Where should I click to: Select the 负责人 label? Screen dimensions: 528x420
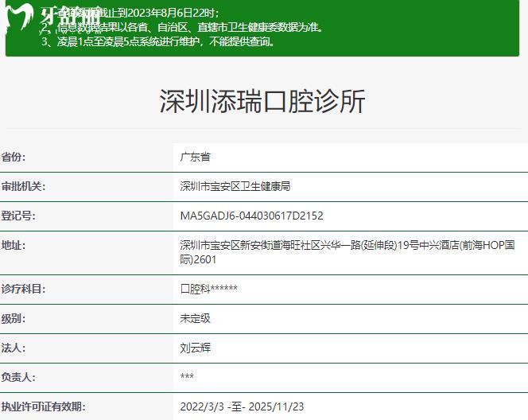(x=18, y=377)
